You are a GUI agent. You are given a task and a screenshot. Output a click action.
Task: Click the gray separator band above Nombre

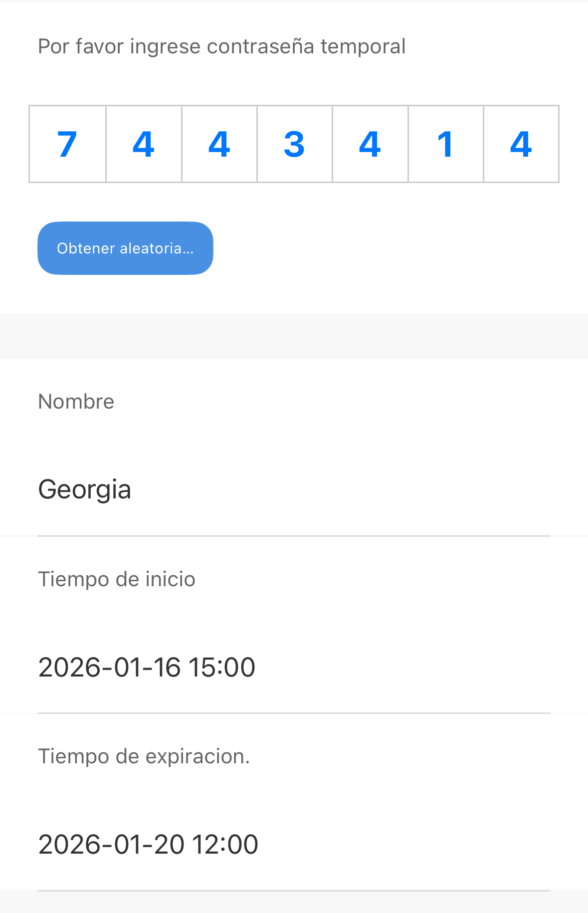294,336
